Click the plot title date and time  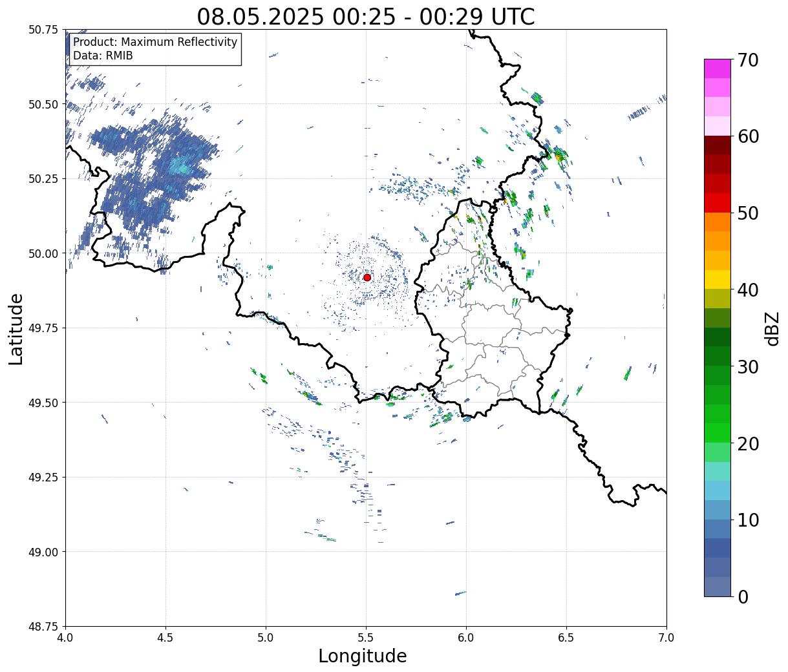coord(366,16)
